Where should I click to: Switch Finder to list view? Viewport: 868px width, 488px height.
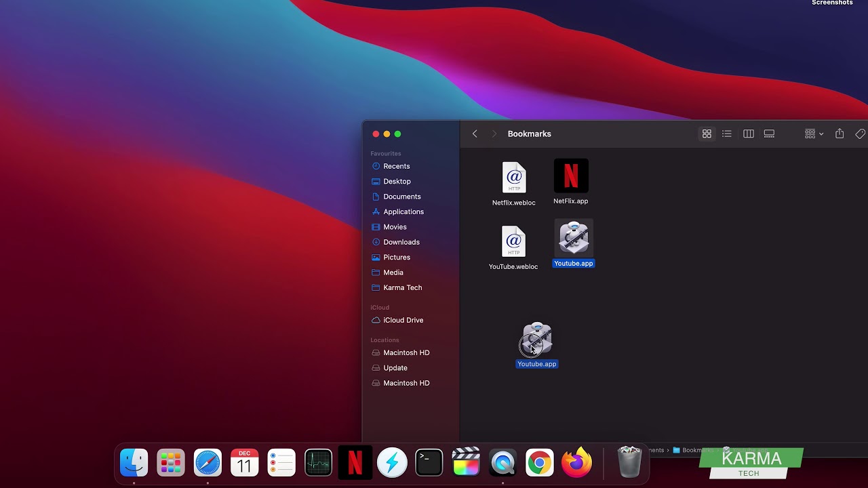click(727, 134)
